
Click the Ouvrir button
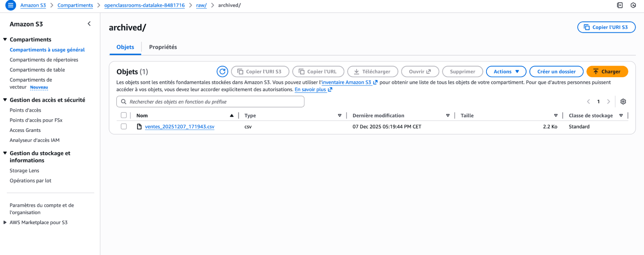[420, 71]
